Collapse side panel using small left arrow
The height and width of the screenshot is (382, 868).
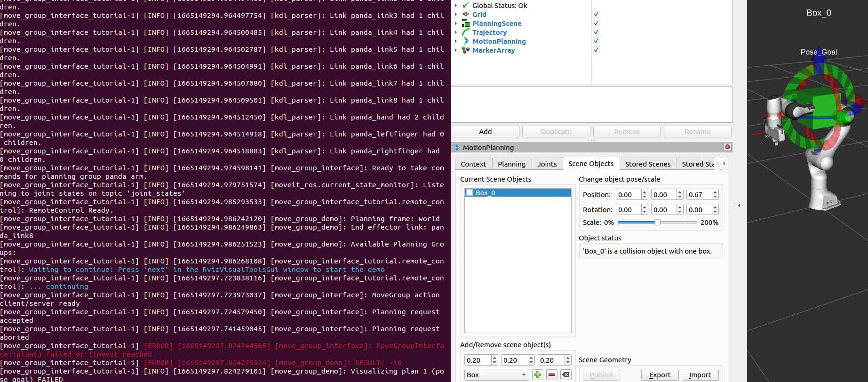coord(739,206)
